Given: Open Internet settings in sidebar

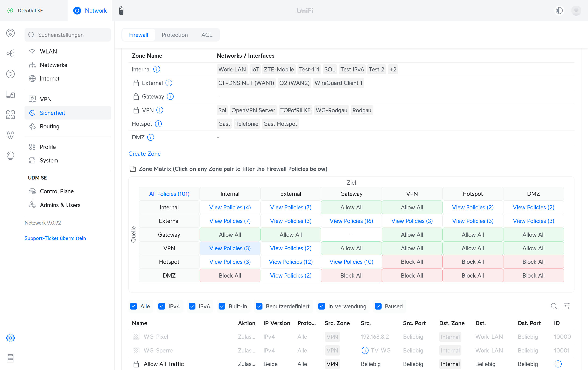Looking at the screenshot, I should pyautogui.click(x=68, y=79).
